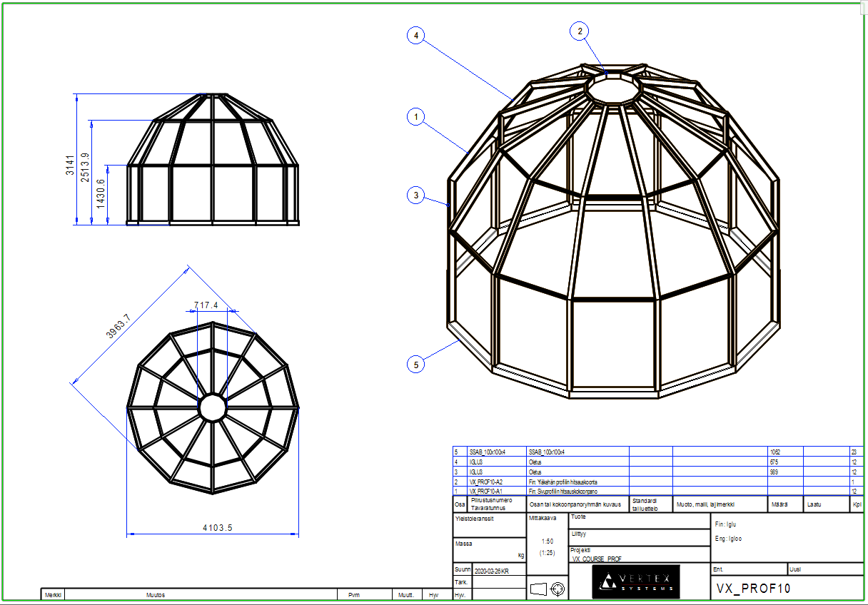This screenshot has height=605, width=868.
Task: Click the Vertex Systems logo
Action: tap(636, 581)
